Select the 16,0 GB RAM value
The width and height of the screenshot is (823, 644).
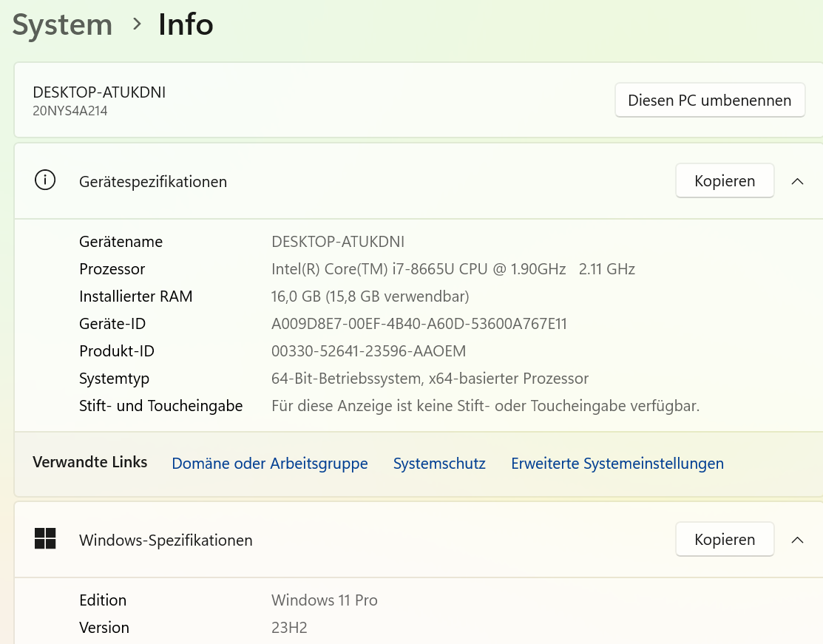pos(370,296)
